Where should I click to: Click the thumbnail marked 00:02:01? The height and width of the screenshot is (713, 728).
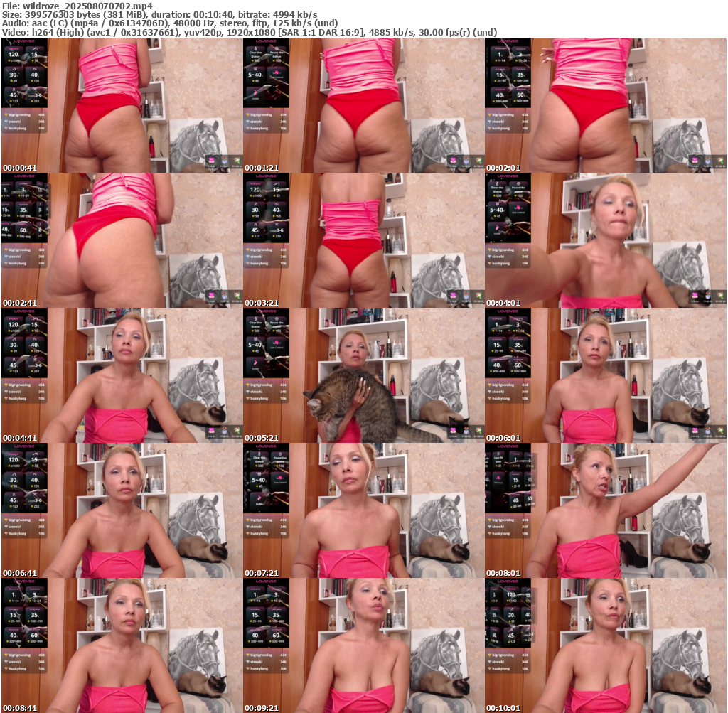[605, 105]
